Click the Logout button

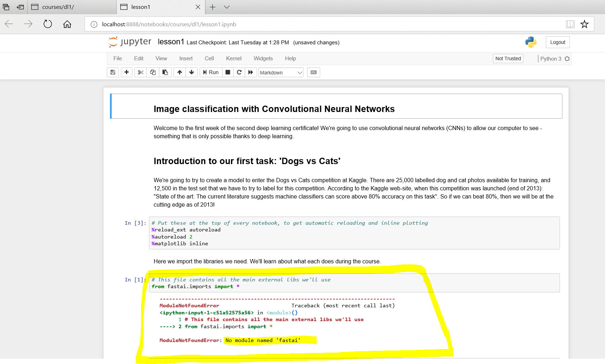pos(557,42)
